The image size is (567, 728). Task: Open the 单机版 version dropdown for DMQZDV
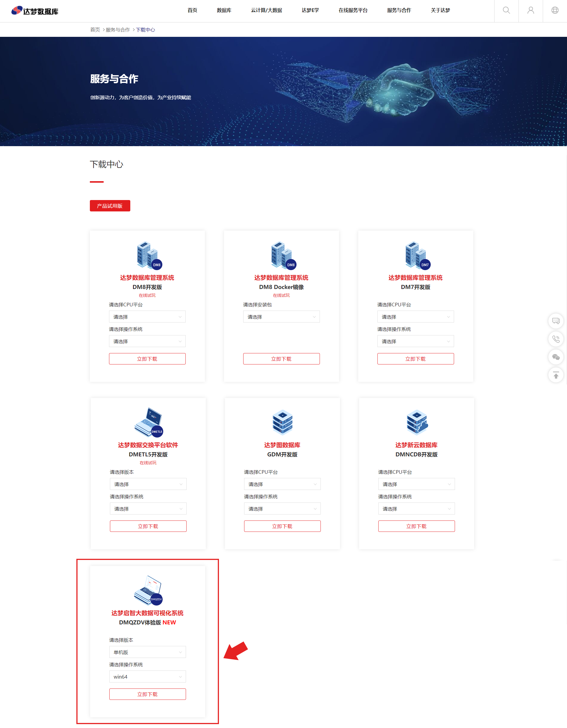tap(147, 652)
